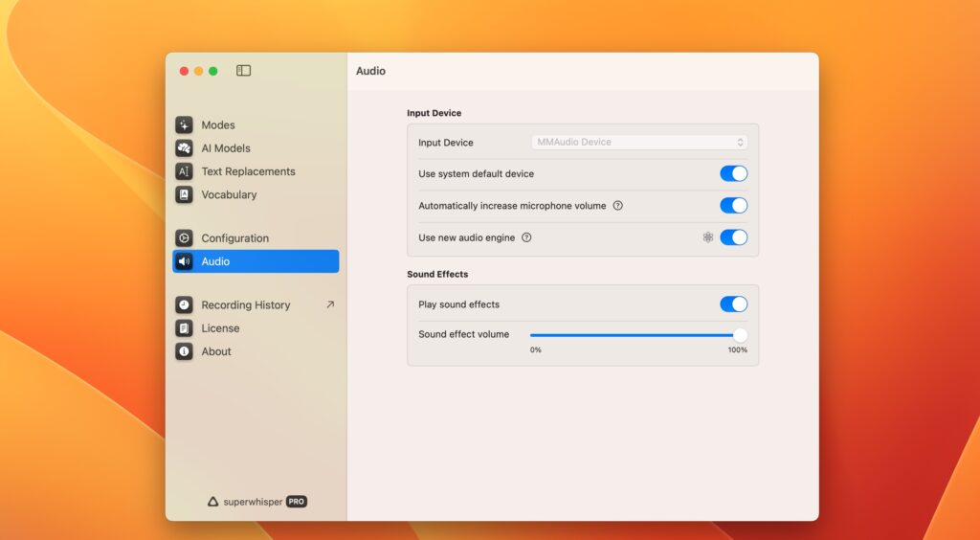Click the Audio window title

[x=370, y=71]
